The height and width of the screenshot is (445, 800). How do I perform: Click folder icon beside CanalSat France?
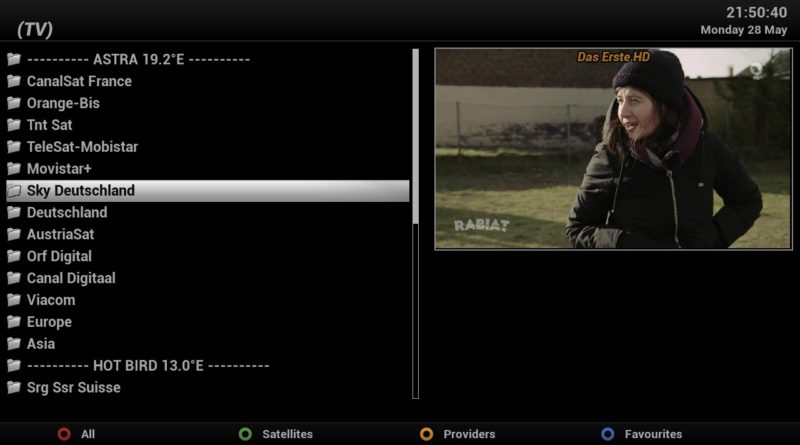pos(14,81)
